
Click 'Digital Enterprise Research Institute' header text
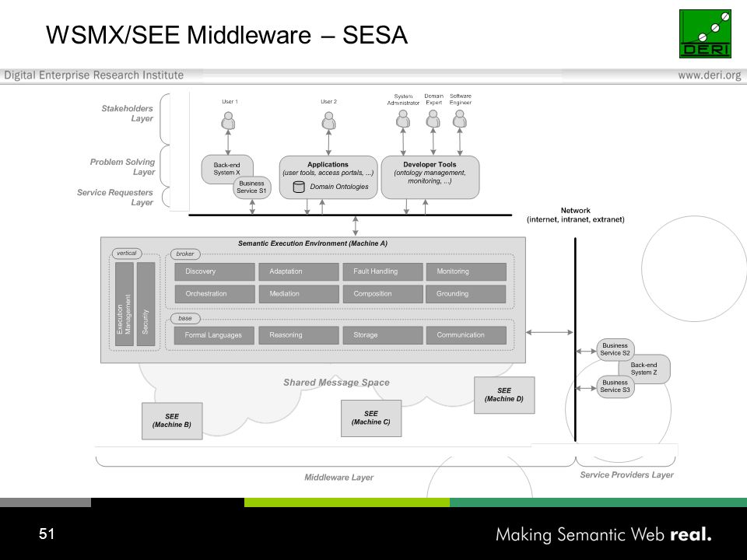pos(94,75)
